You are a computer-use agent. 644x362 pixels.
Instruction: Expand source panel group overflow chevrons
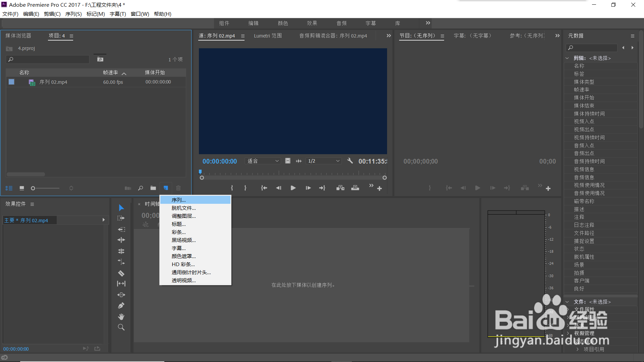pos(389,36)
